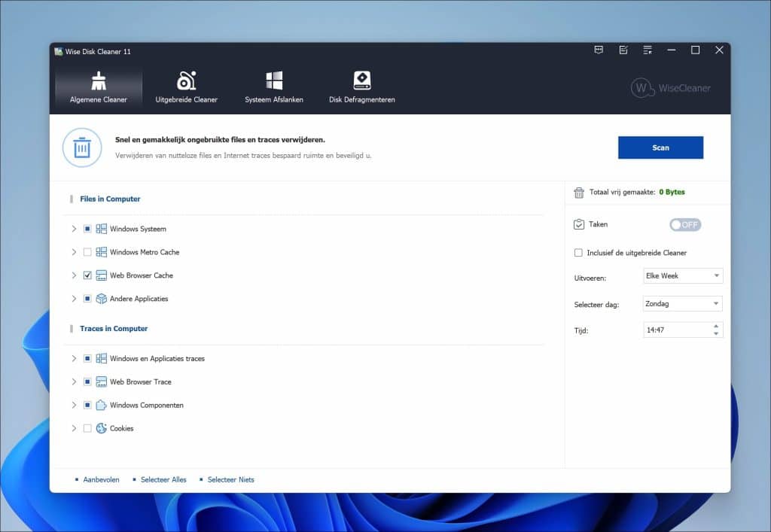
Task: Open Disk Defragmenteren icon tab
Action: [362, 81]
